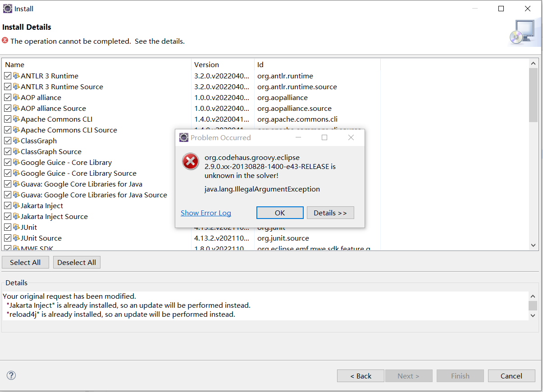Toggle the Apache Commons CLI checkbox
Screen dimensions: 543x392
coord(8,119)
